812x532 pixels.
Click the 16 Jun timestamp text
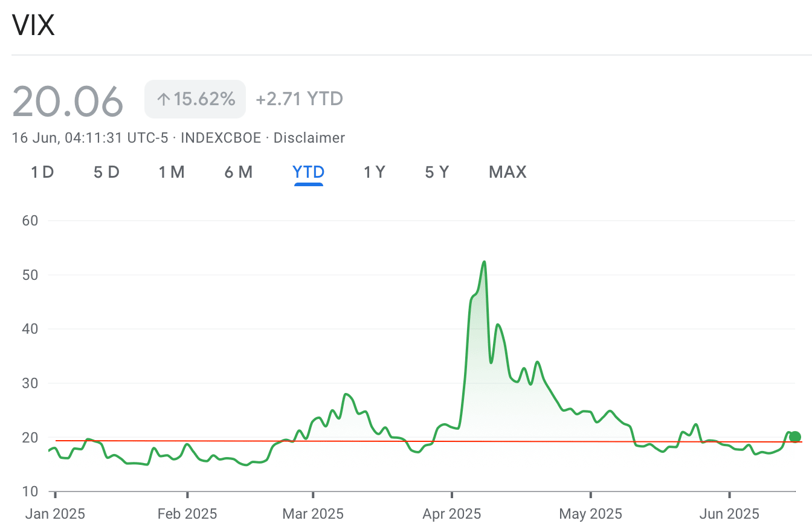pos(90,138)
